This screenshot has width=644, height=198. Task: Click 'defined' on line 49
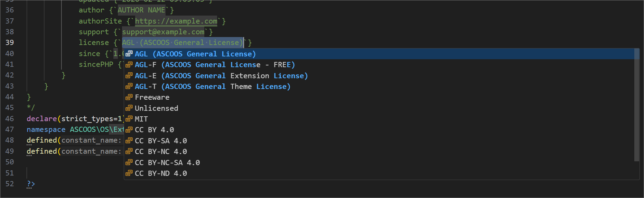42,151
